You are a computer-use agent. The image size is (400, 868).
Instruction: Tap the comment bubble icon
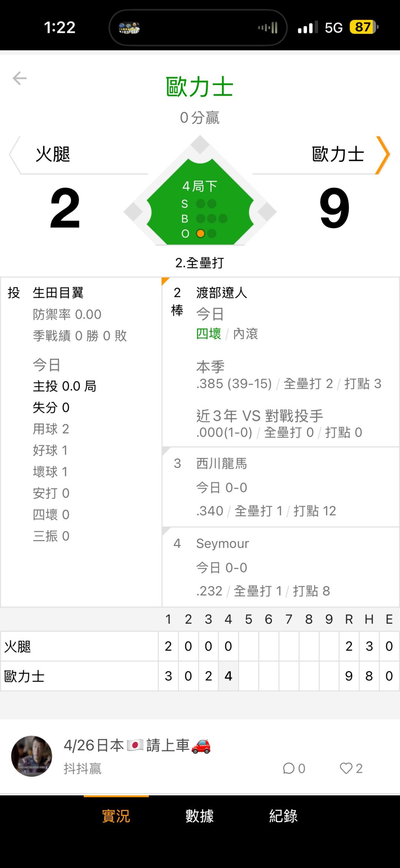coord(289,769)
